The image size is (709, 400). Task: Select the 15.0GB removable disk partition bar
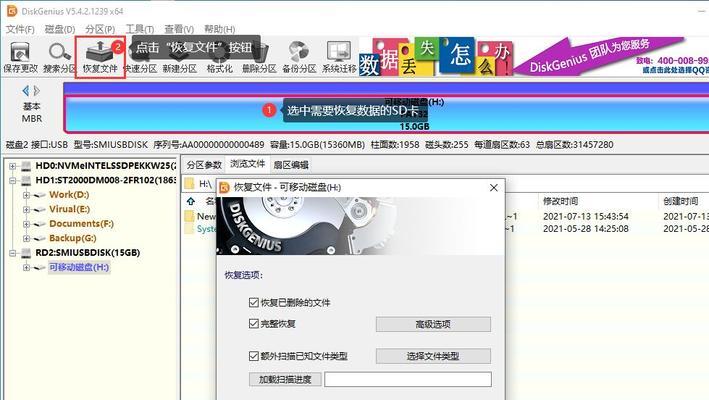pos(387,114)
